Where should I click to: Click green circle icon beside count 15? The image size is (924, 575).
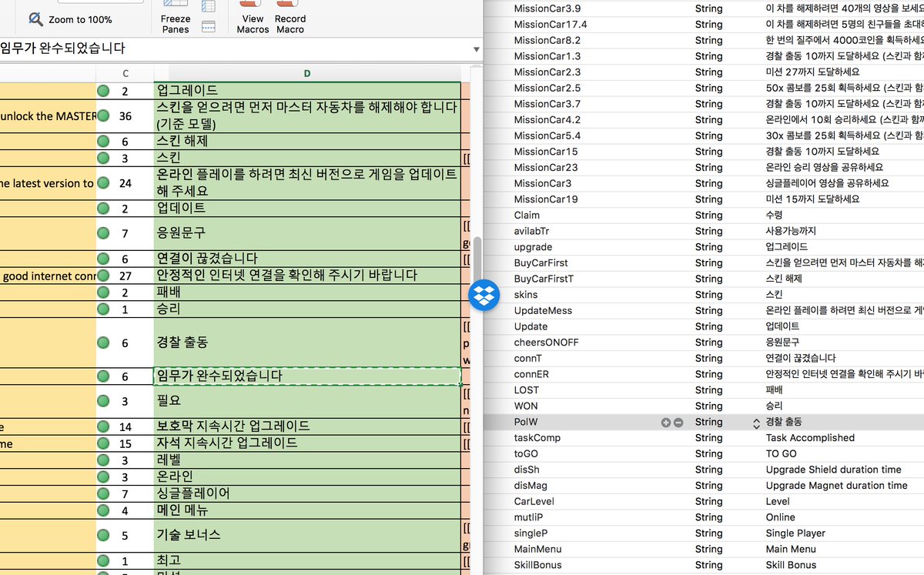[x=103, y=443]
